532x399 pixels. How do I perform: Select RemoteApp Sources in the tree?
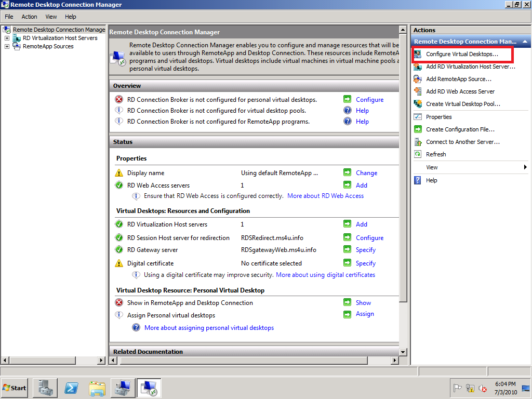pos(48,46)
